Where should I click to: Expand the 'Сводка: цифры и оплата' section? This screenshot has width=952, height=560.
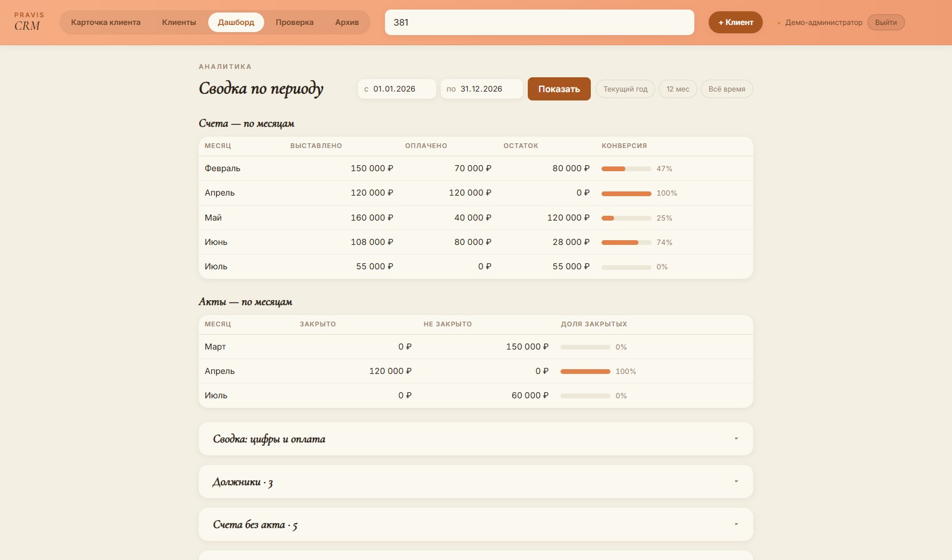475,439
